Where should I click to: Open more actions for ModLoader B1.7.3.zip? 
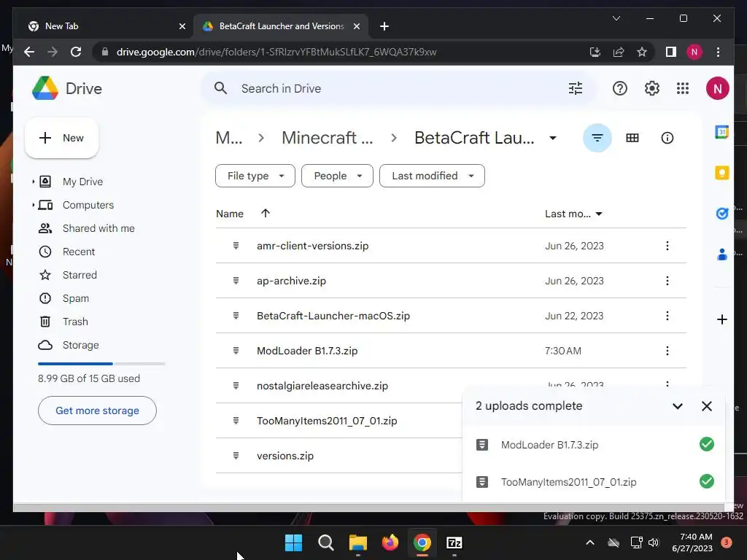667,351
